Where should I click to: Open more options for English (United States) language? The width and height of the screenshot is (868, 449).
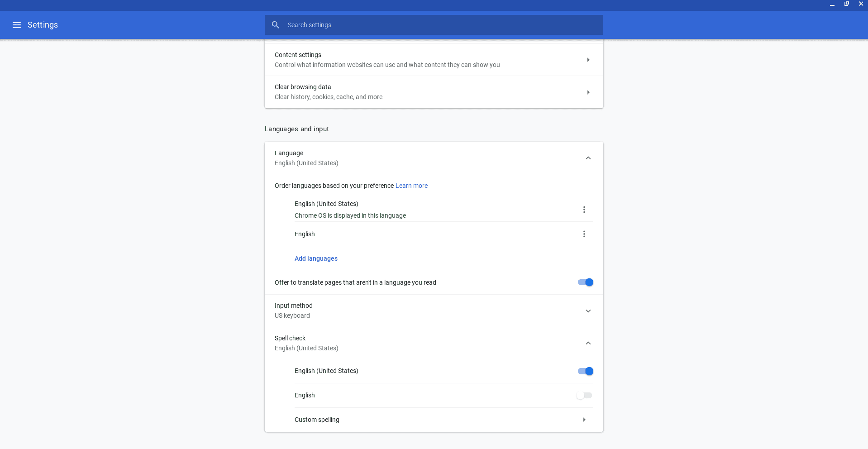click(x=584, y=210)
